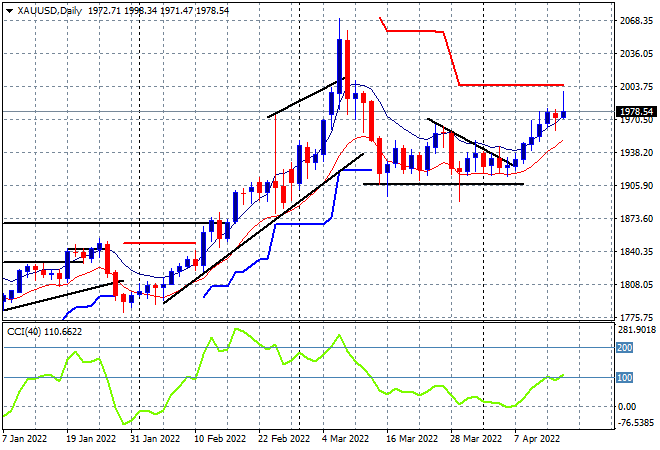Click the 28 Mar 2022 date label

(x=476, y=439)
